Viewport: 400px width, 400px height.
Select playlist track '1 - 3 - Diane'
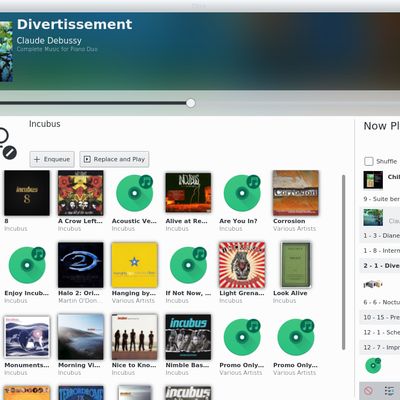(380, 235)
